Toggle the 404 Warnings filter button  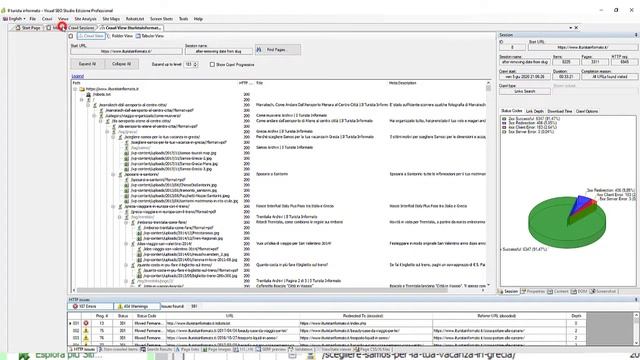(x=136, y=306)
